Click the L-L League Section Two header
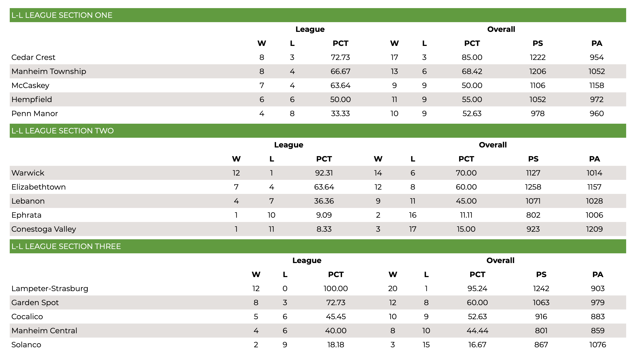644x350 pixels. pos(318,131)
